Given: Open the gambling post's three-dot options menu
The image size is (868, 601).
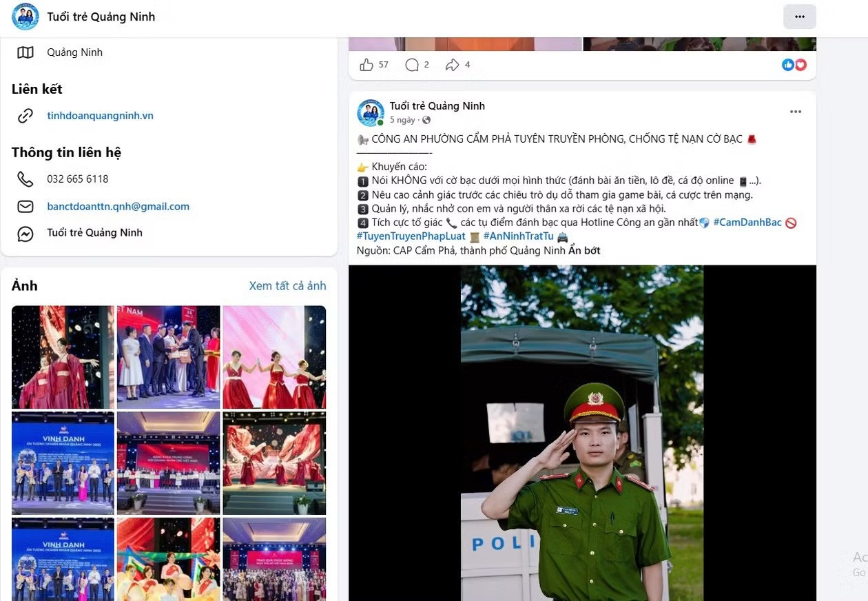Looking at the screenshot, I should click(x=796, y=112).
